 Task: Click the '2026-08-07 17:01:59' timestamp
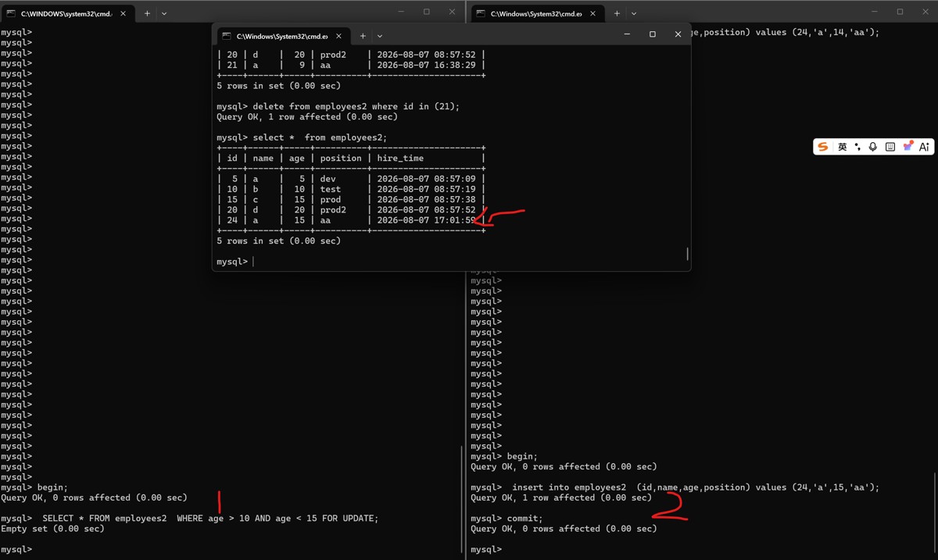click(x=426, y=220)
